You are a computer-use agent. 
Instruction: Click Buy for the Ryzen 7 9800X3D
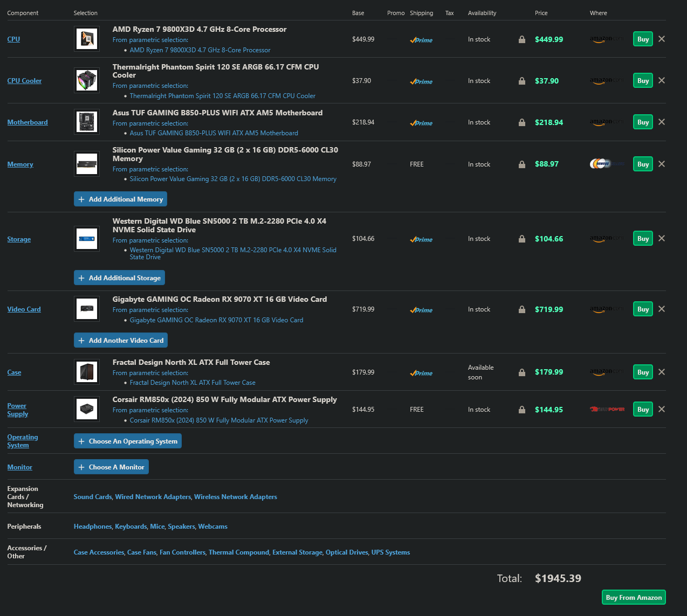point(643,39)
